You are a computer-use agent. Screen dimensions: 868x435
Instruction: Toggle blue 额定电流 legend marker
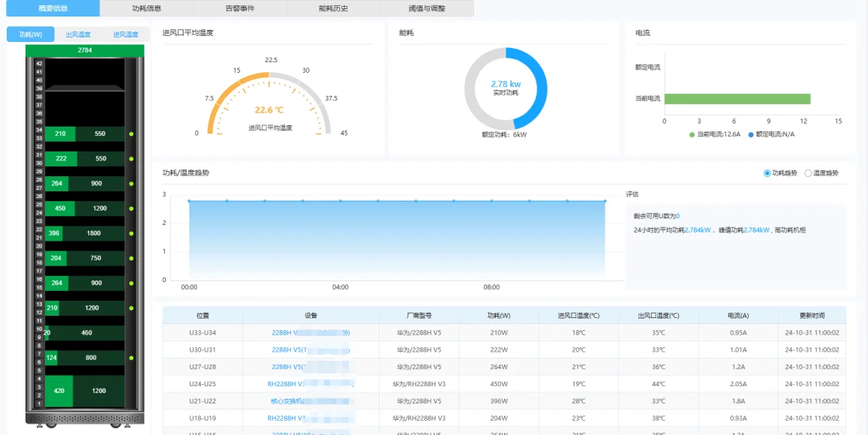coord(751,134)
